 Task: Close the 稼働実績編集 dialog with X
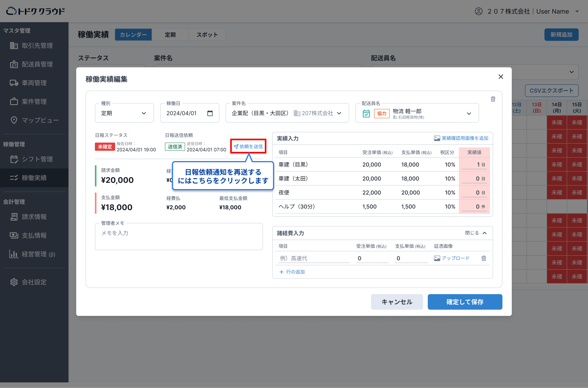click(501, 77)
